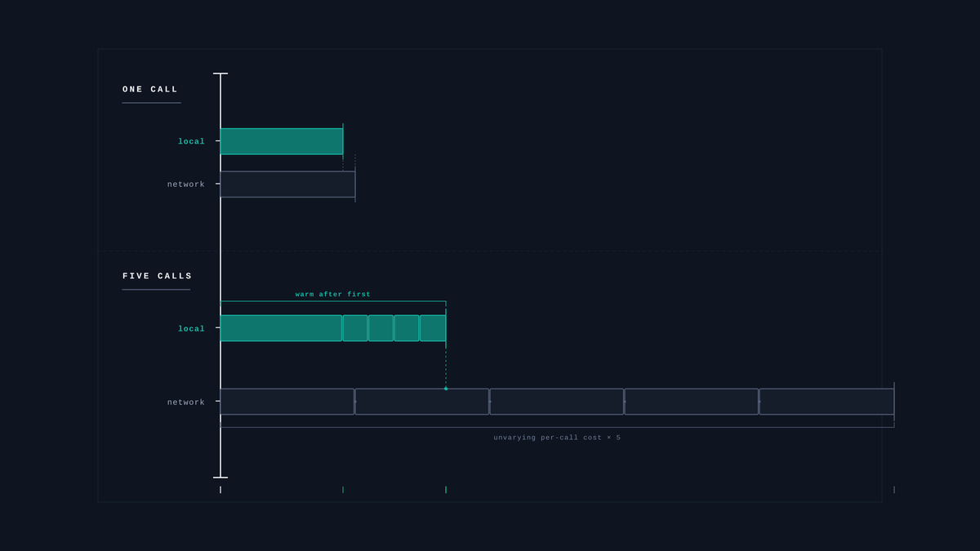Click the "warm after first" annotation
Image resolution: width=980 pixels, height=551 pixels.
tap(333, 295)
